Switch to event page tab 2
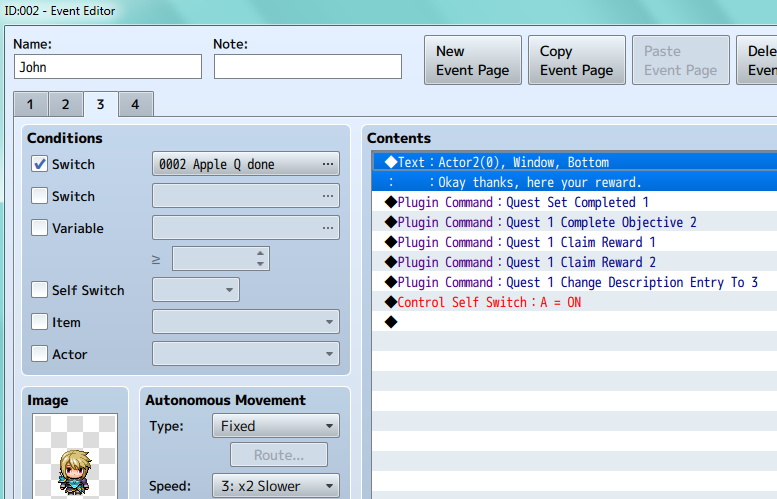 coord(65,104)
